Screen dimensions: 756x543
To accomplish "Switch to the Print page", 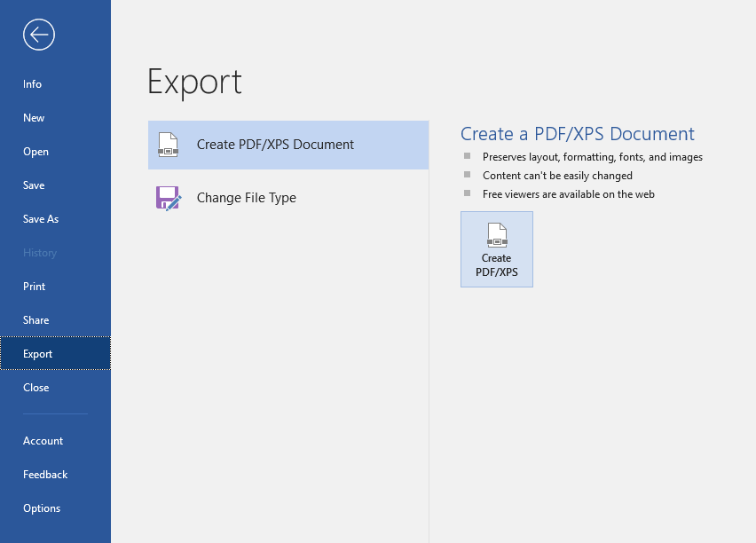I will point(34,287).
